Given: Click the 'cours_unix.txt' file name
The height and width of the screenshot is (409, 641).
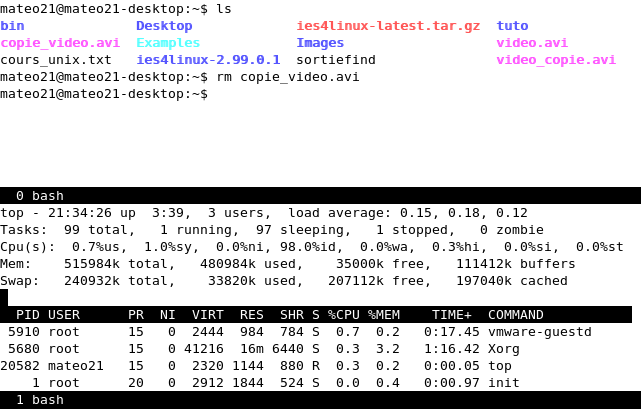Looking at the screenshot, I should tap(56, 60).
